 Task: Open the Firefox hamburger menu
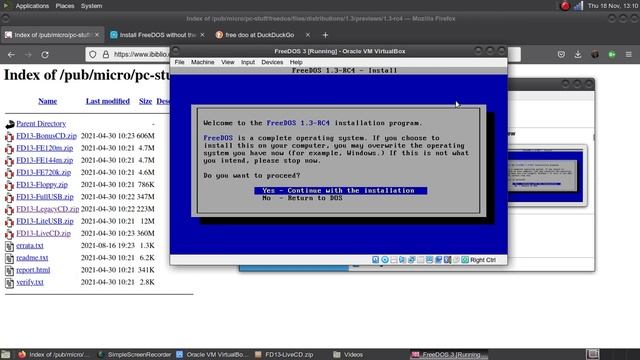click(x=629, y=54)
